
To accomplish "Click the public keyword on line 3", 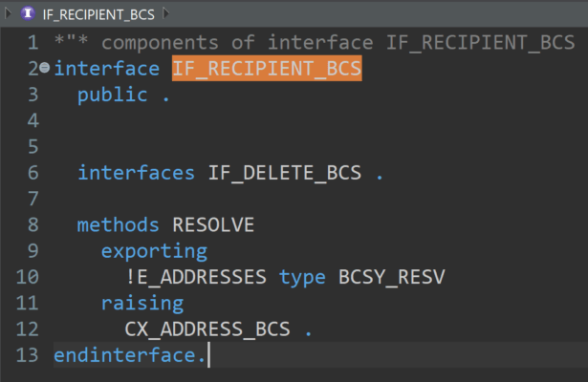I will click(113, 95).
